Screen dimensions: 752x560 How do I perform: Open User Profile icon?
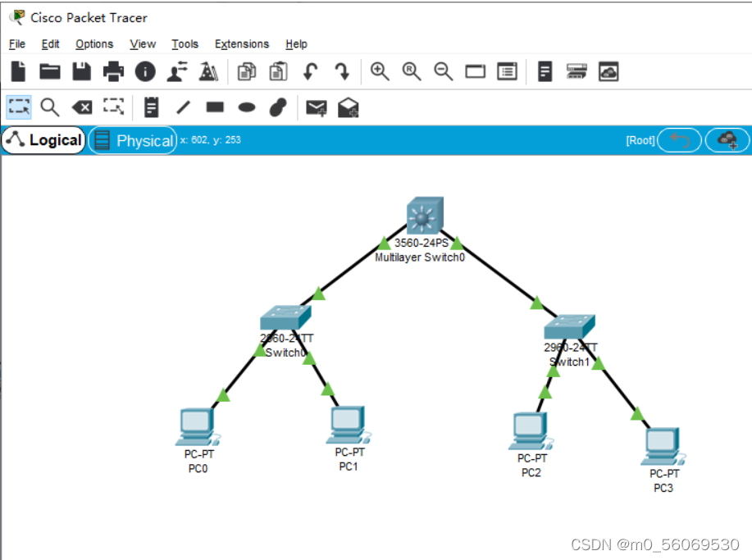click(177, 71)
